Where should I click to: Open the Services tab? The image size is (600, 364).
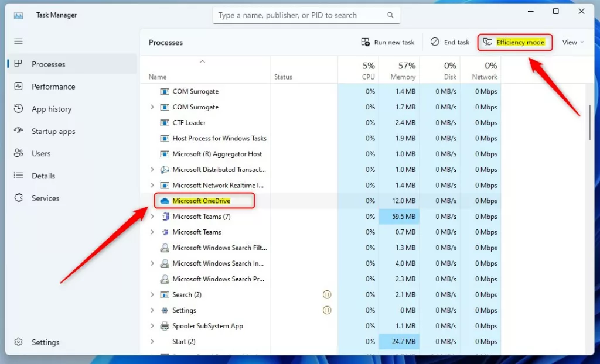tap(72, 198)
